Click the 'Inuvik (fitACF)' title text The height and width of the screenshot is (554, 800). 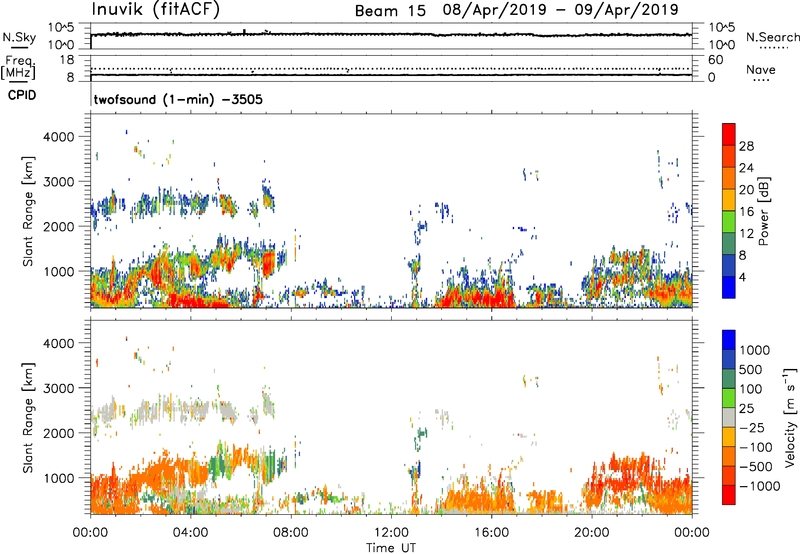click(x=156, y=10)
